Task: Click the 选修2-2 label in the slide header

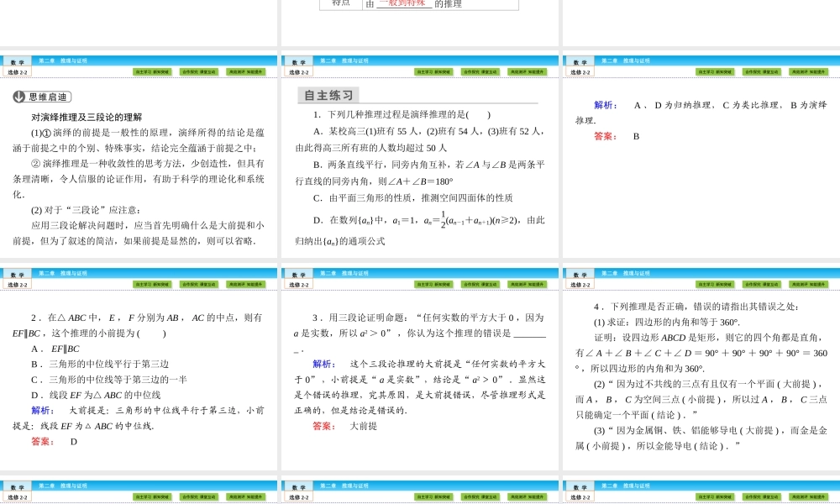Action: (x=18, y=71)
